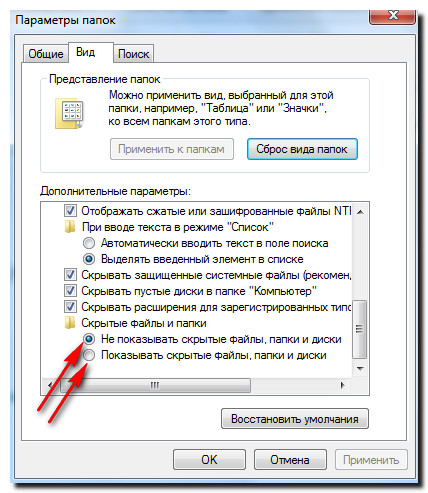Screen dimensions: 428x493
Task: Switch to the Общие tab
Action: tap(46, 53)
